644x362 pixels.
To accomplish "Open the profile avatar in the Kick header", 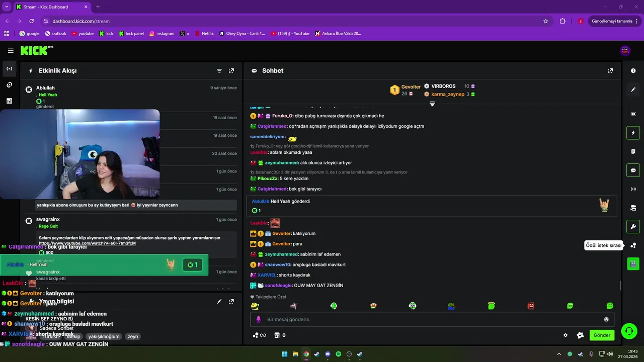I will coord(625,51).
